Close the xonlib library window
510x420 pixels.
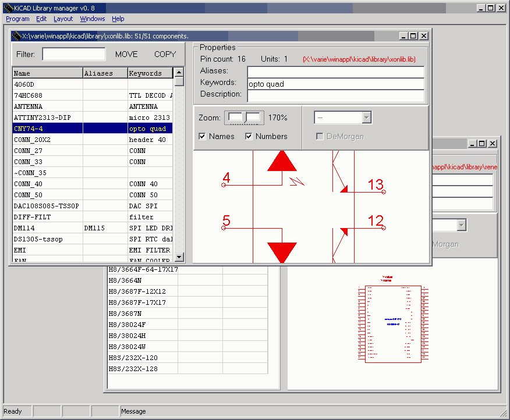point(424,36)
